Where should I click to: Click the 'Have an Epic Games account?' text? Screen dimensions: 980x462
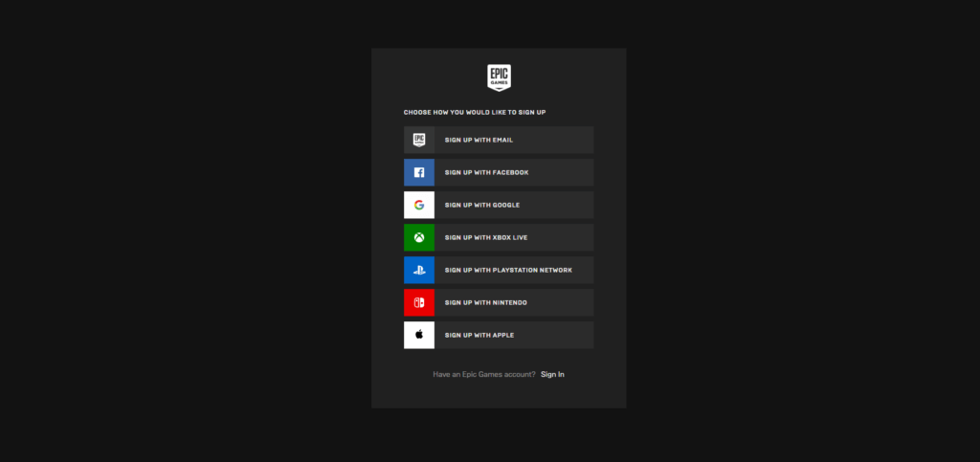point(483,375)
